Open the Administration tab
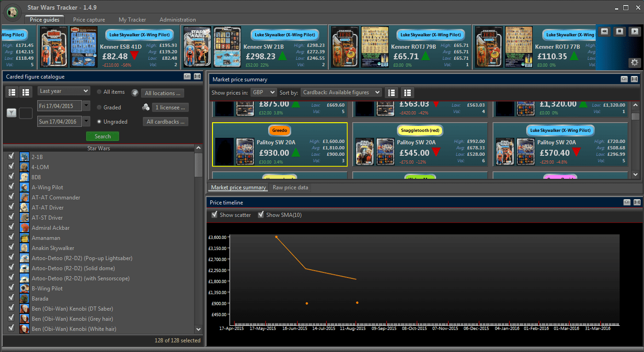 [178, 20]
